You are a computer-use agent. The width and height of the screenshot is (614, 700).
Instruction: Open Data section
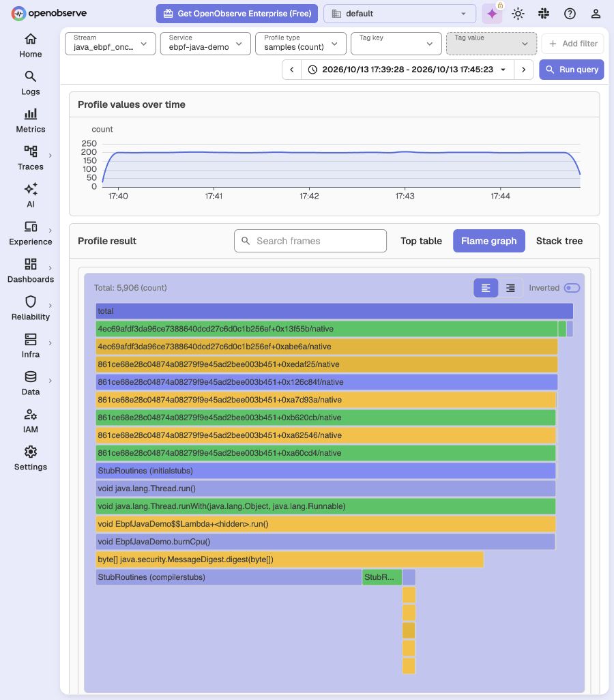coord(31,383)
